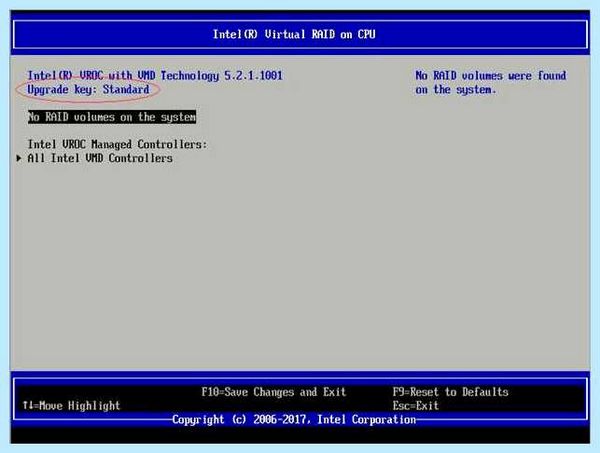600x453 pixels.
Task: Open All Intel VMD Controllers submenu
Action: tap(100, 158)
